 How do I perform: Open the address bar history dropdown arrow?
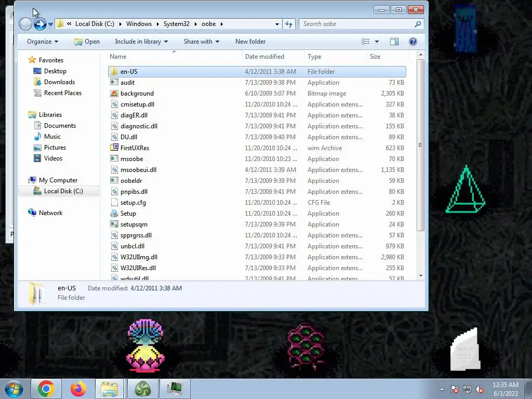[x=277, y=24]
